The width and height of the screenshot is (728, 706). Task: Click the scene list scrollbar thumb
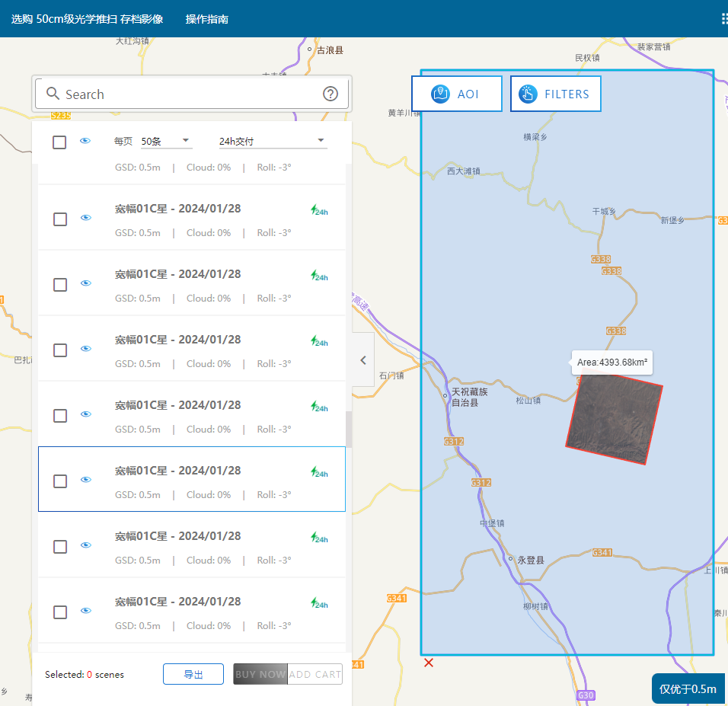pos(349,430)
